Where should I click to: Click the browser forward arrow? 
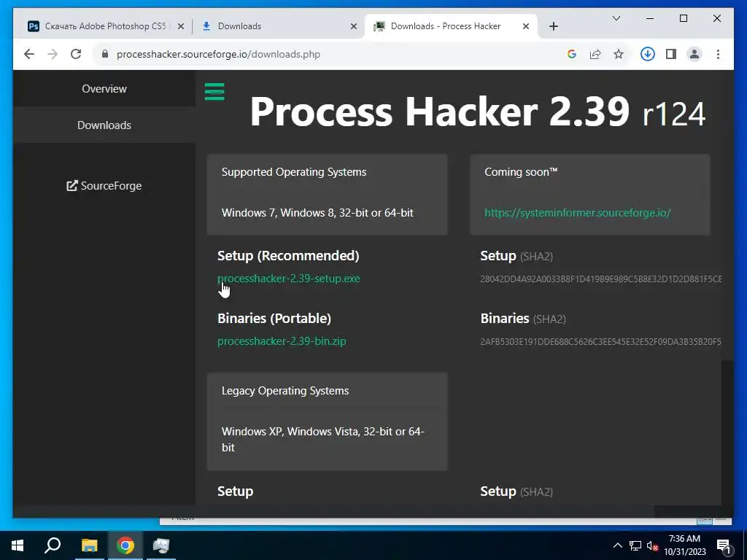53,54
